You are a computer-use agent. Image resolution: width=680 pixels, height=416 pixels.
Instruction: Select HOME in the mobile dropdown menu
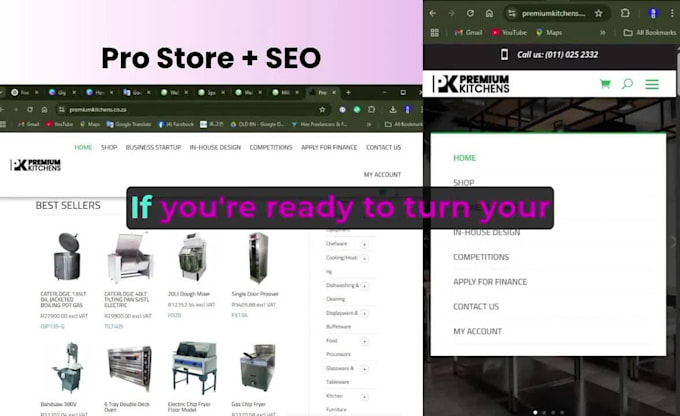(x=464, y=158)
